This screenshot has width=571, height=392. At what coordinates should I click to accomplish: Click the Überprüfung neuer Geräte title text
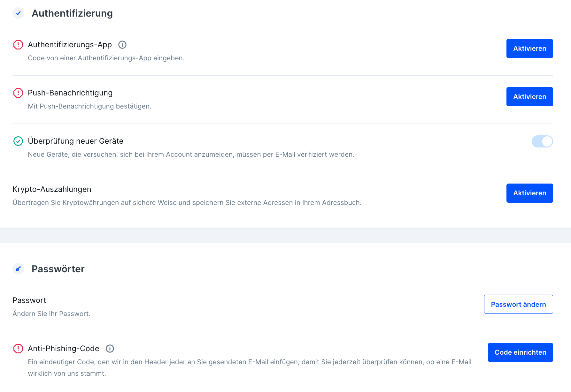pyautogui.click(x=76, y=141)
